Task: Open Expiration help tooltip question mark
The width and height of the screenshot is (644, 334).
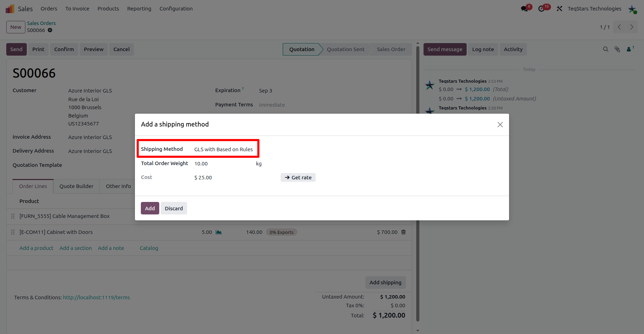Action: 243,89
